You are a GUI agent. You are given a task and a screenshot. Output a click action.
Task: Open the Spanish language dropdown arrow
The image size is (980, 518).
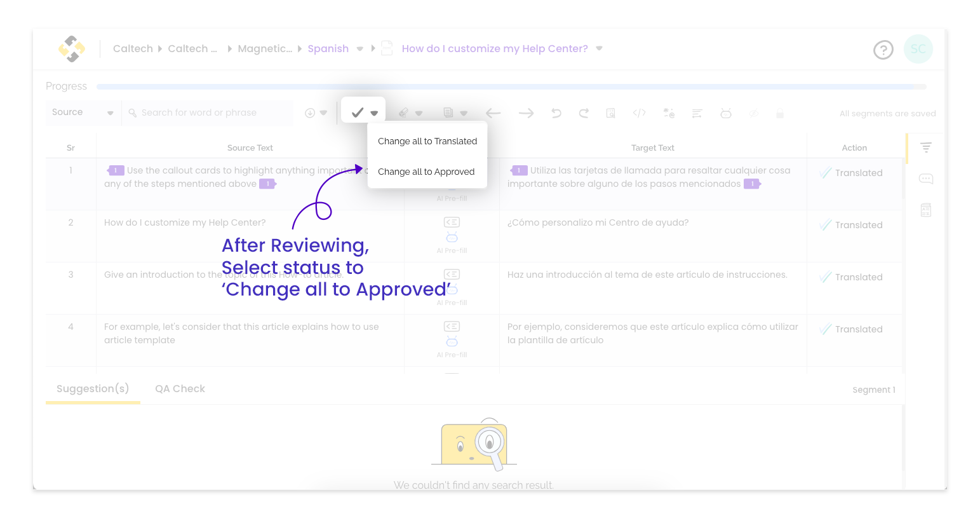(x=359, y=49)
